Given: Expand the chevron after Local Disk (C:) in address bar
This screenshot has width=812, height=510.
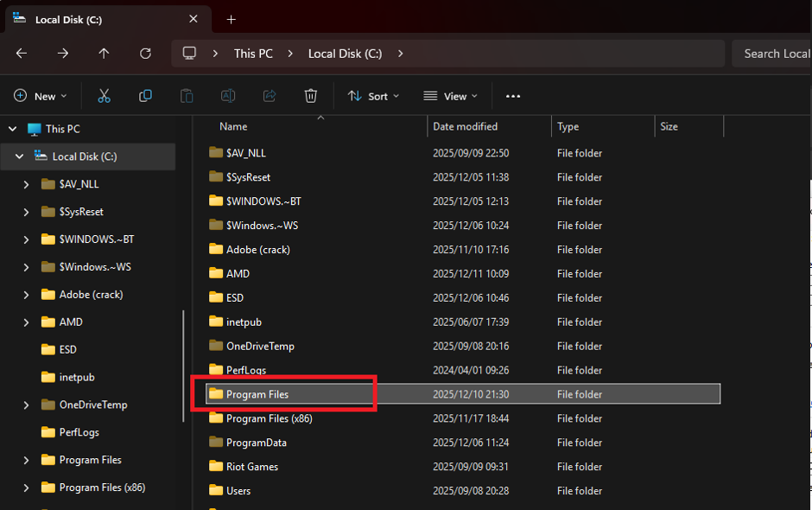Looking at the screenshot, I should click(x=400, y=54).
